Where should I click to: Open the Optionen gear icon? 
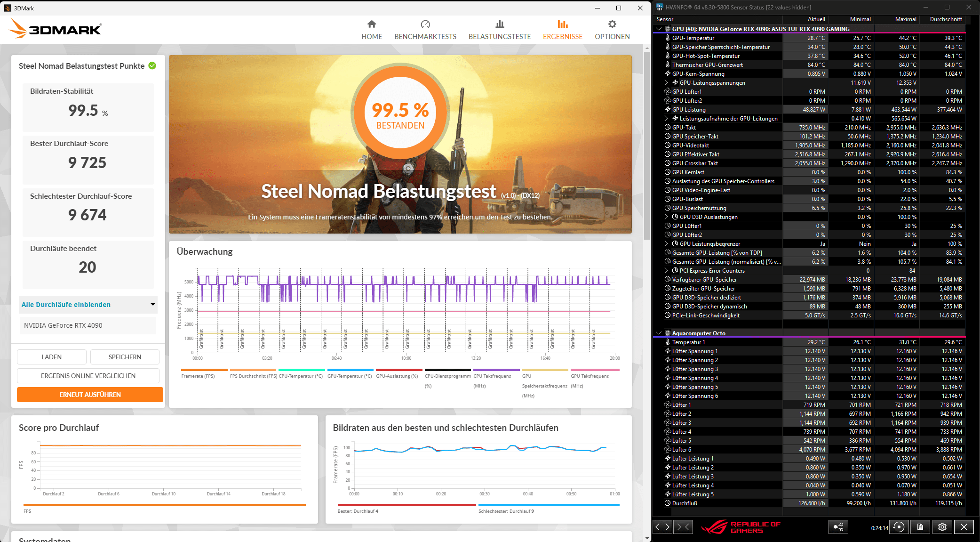pos(612,24)
